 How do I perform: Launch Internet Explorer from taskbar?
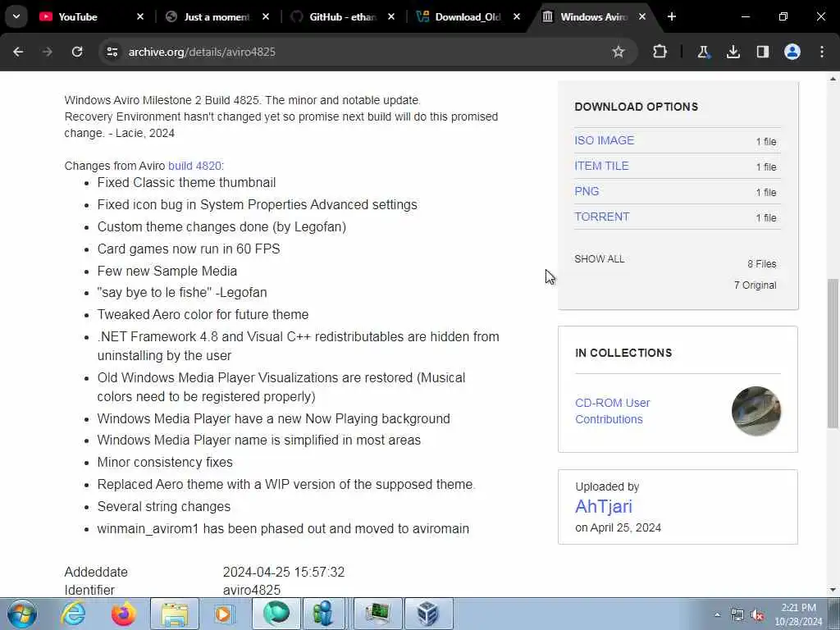(73, 614)
